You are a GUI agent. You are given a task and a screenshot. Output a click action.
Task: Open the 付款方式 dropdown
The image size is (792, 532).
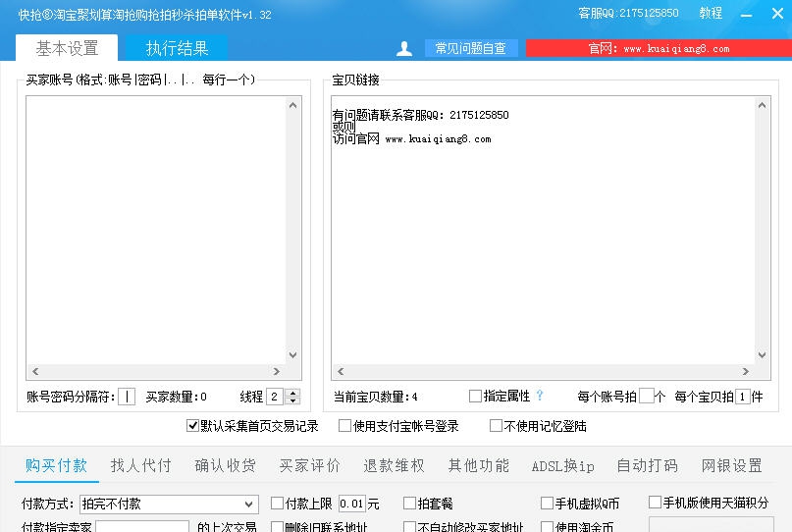249,504
